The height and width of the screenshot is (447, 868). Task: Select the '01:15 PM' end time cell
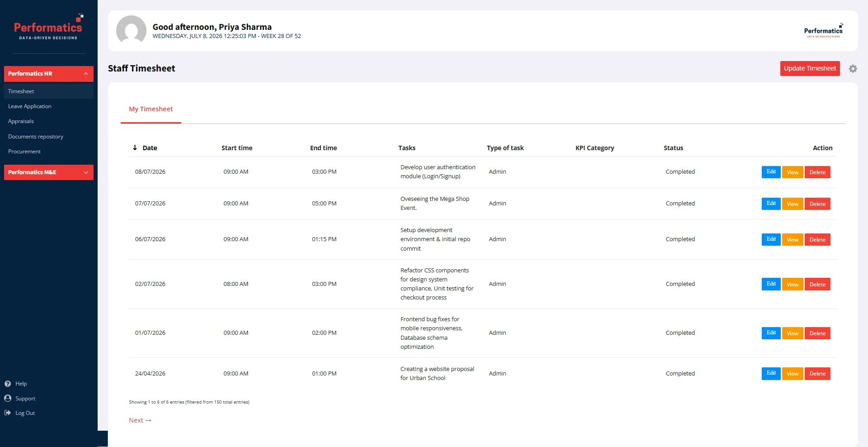(x=324, y=239)
